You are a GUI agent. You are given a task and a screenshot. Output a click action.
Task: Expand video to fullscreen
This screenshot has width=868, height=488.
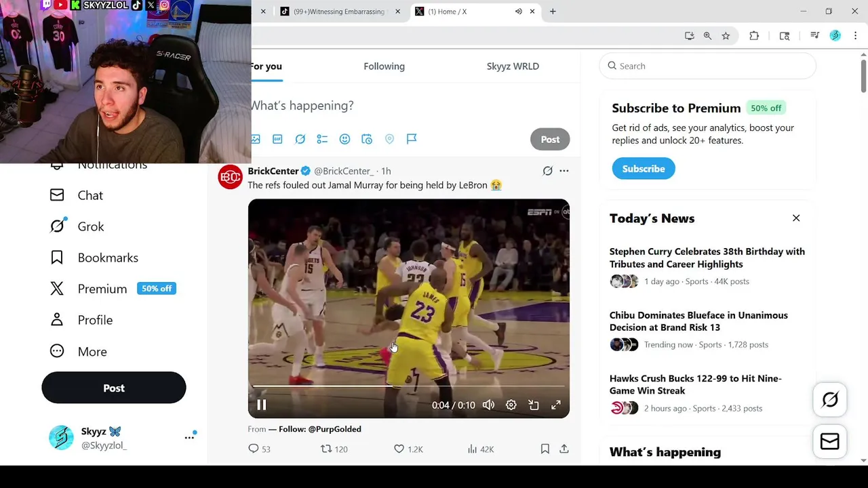pos(556,405)
